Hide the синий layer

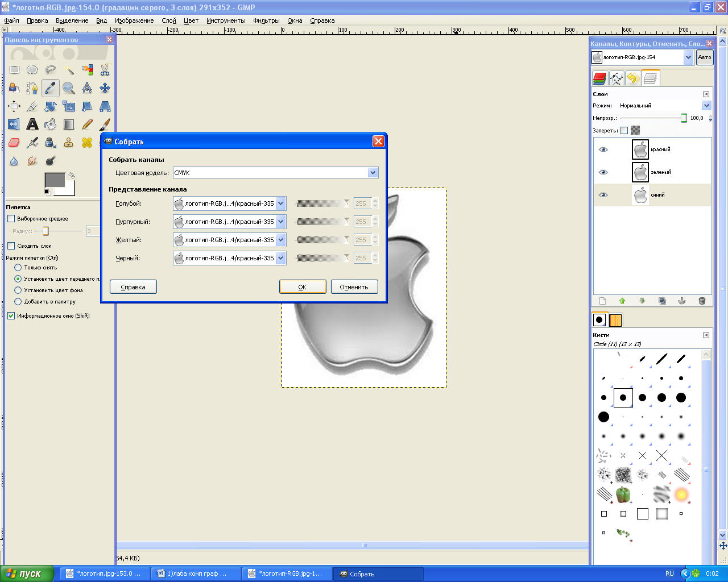click(603, 195)
